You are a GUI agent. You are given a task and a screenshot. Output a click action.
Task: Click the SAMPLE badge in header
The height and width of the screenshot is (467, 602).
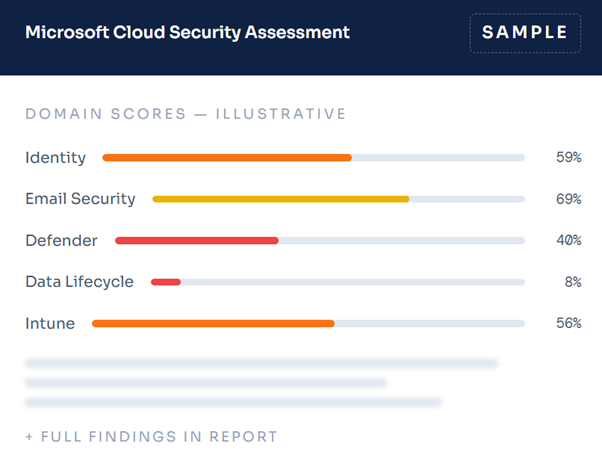[525, 32]
